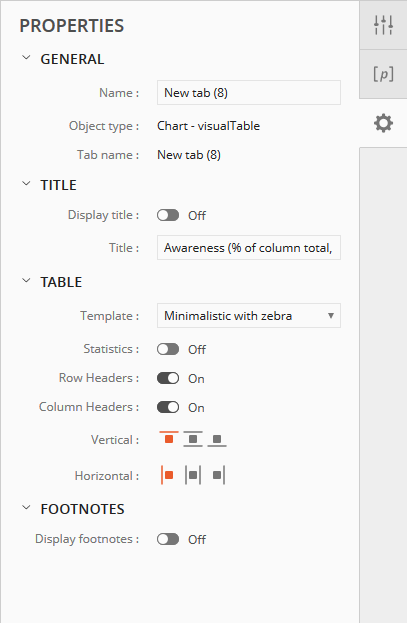This screenshot has width=407, height=623.
Task: Collapse the TITLE section
Action: pyautogui.click(x=26, y=184)
